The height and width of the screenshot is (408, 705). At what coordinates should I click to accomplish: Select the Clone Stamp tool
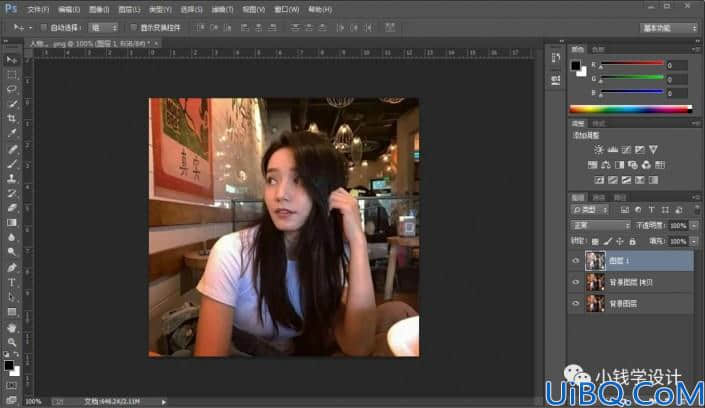12,179
